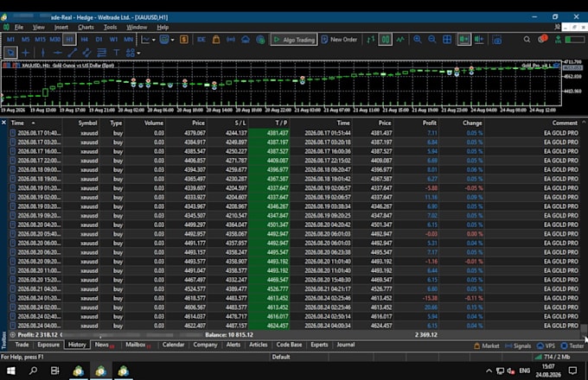Click the connection status level bar
The width and height of the screenshot is (588, 380).
(574, 40)
